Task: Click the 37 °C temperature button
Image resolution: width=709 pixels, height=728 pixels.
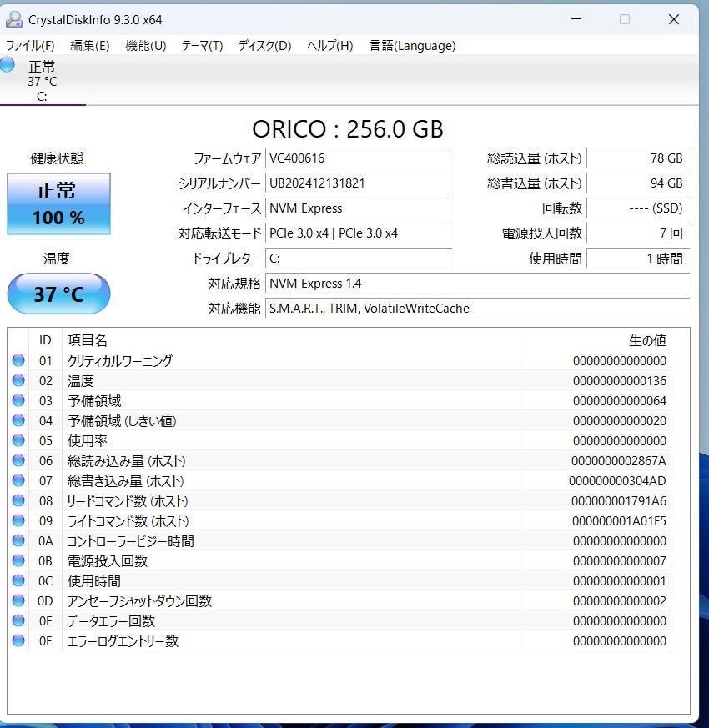Action: (x=58, y=294)
